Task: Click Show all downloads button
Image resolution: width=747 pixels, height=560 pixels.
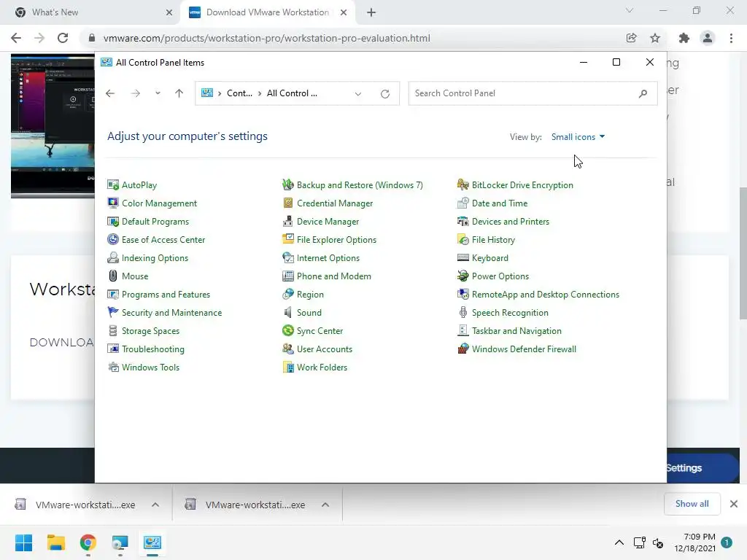Action: click(692, 504)
